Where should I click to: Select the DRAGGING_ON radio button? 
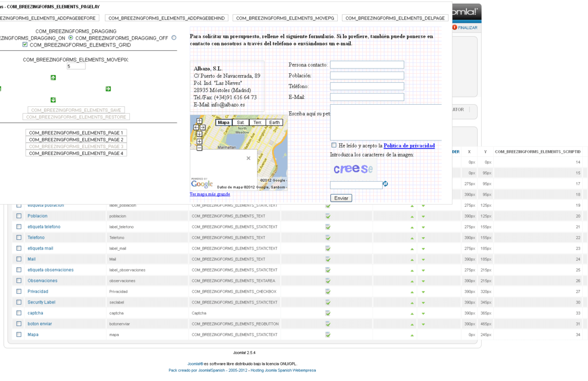click(x=71, y=38)
